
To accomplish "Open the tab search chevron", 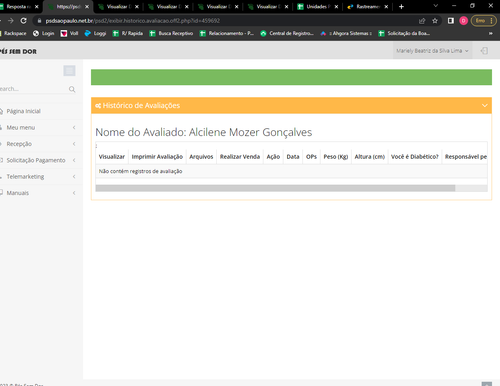I will (435, 6).
